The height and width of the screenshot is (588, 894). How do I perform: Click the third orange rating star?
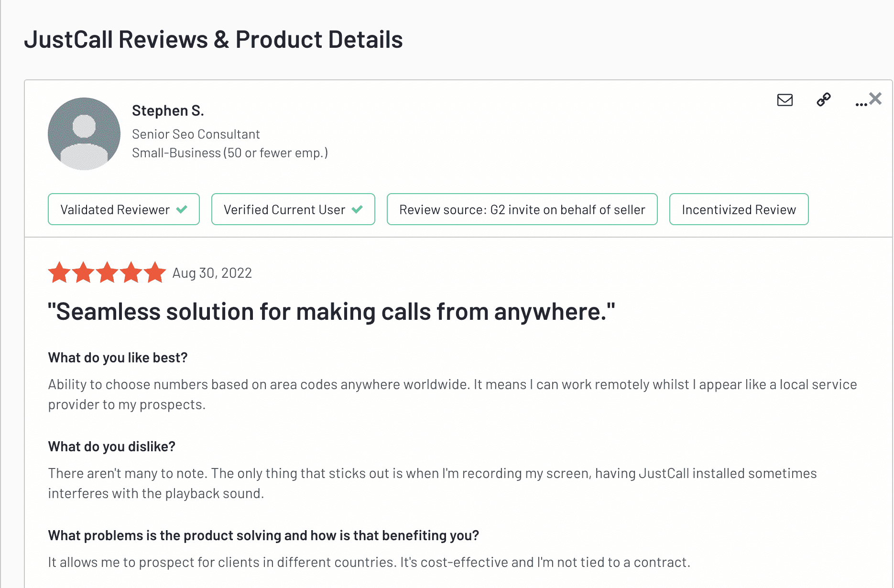[x=107, y=272]
